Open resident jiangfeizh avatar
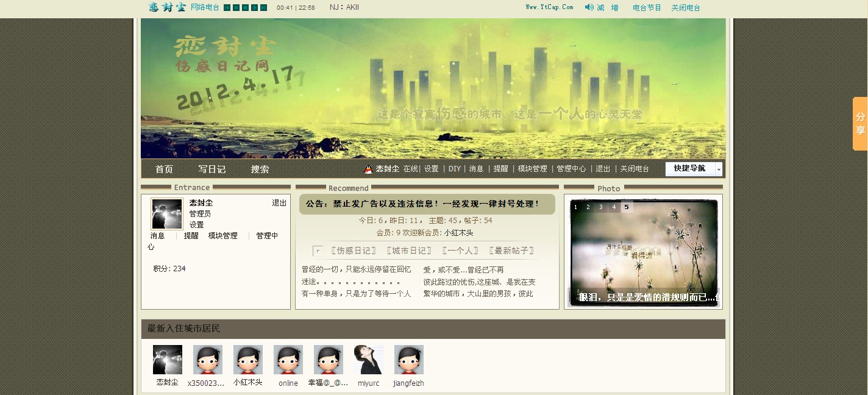 click(409, 360)
